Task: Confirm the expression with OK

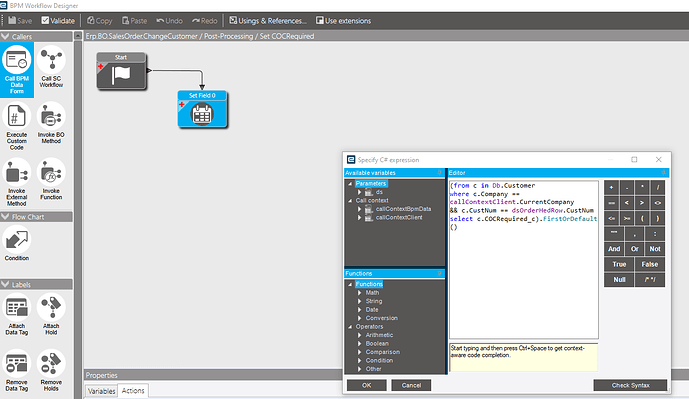Action: coord(366,385)
